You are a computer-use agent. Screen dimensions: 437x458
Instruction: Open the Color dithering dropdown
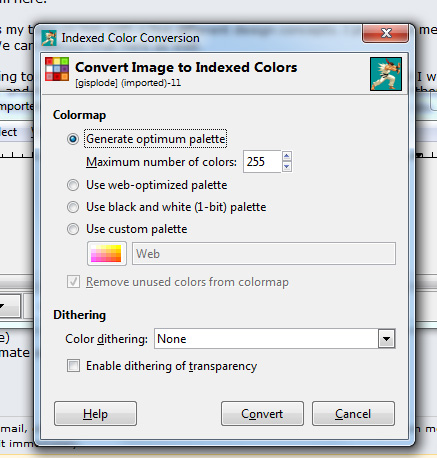(275, 339)
